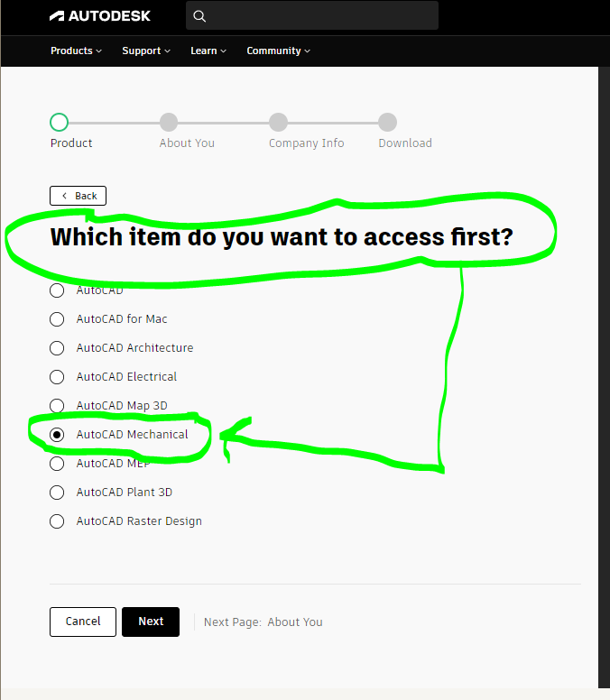The height and width of the screenshot is (700, 610).
Task: Open the Support dropdown menu
Action: [x=146, y=51]
